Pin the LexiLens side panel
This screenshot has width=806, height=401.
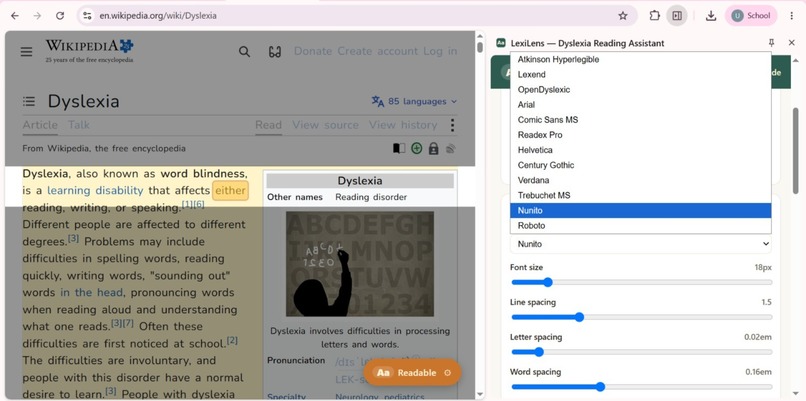tap(771, 43)
